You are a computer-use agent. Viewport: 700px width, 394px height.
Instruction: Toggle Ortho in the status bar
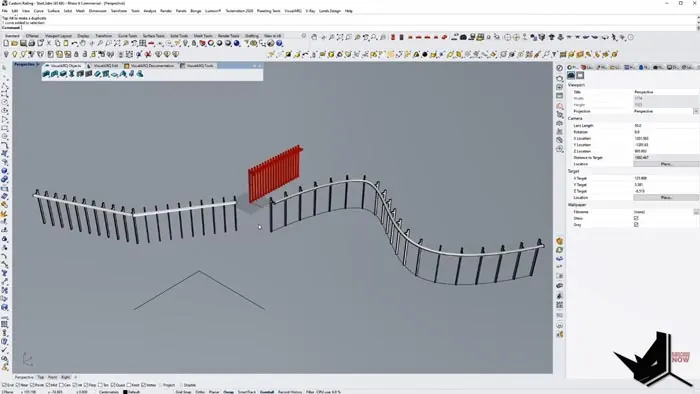tap(200, 392)
